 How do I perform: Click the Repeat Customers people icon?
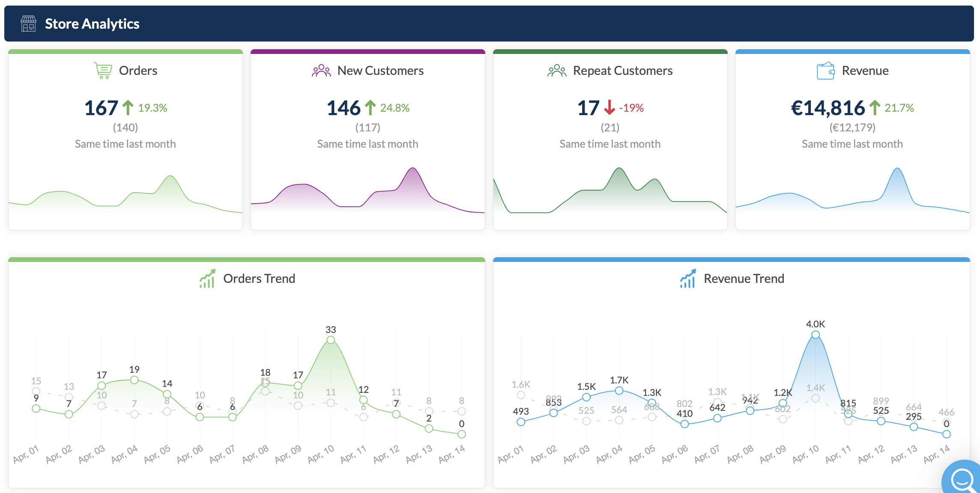pyautogui.click(x=556, y=71)
